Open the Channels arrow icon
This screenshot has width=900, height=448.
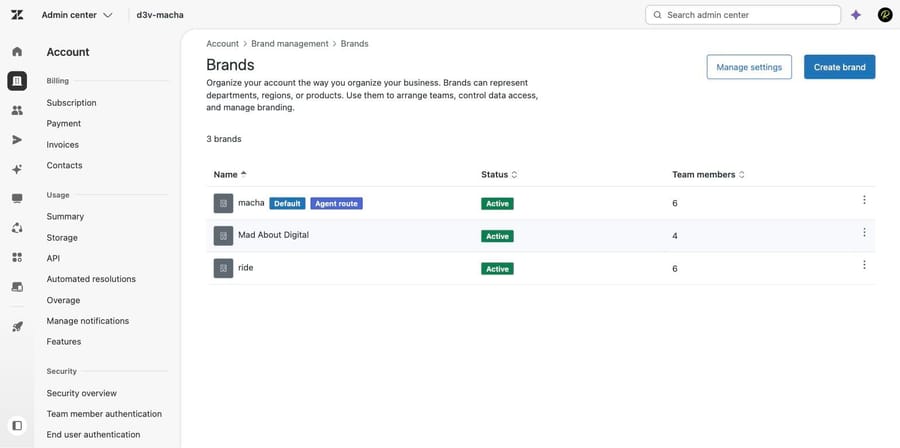(x=17, y=139)
